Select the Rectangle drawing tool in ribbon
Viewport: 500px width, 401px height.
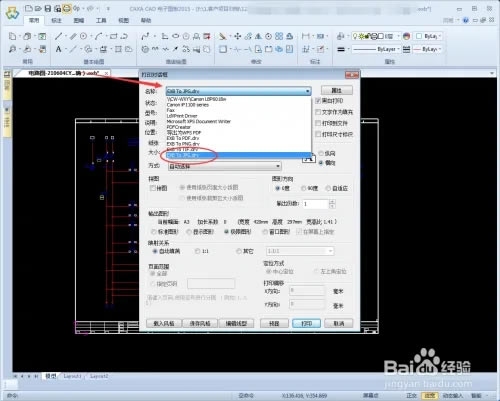(114, 36)
